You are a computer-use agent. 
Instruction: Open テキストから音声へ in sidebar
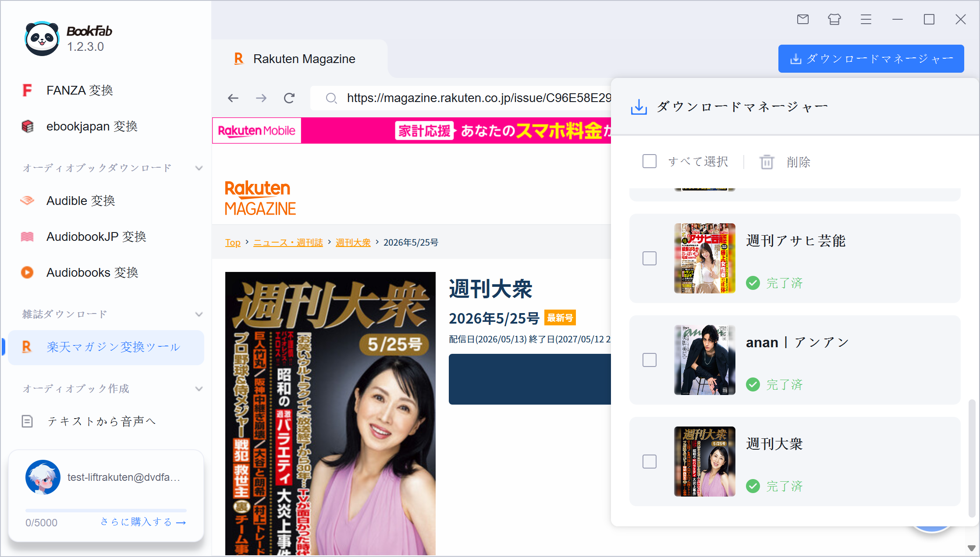pyautogui.click(x=106, y=421)
